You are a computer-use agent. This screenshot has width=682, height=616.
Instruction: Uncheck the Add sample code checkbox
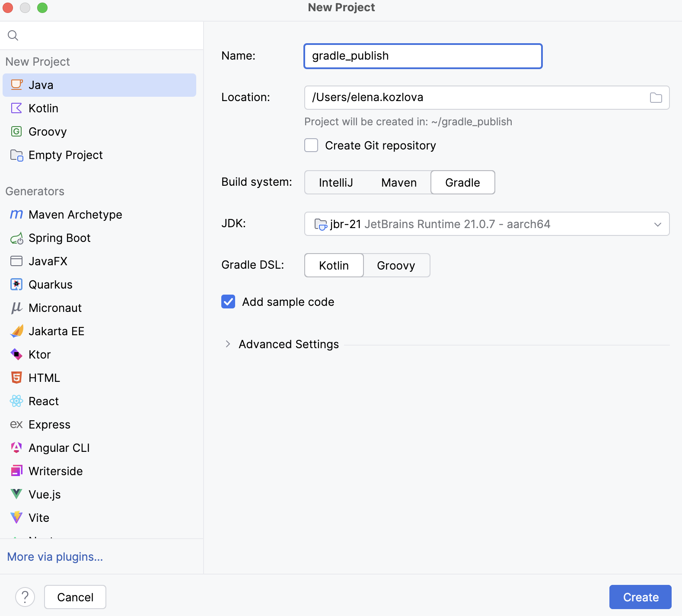[228, 302]
